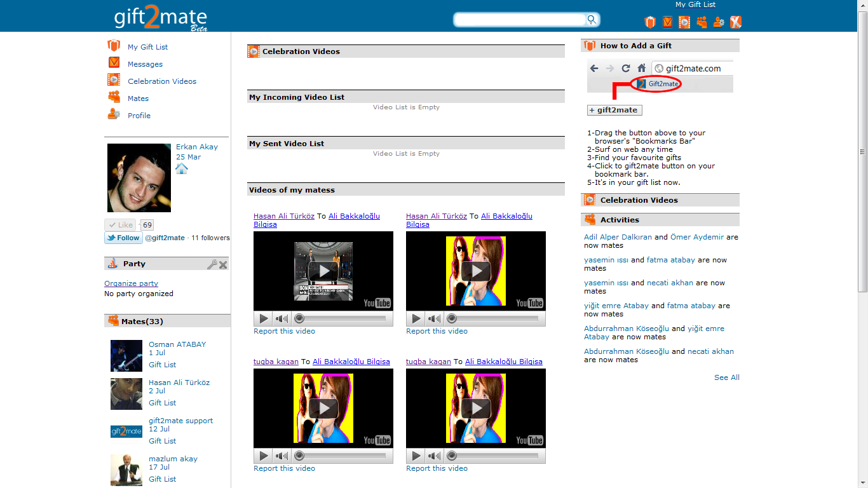The width and height of the screenshot is (868, 488).
Task: Play the news-thumbnail video from its control bar
Action: click(264, 319)
